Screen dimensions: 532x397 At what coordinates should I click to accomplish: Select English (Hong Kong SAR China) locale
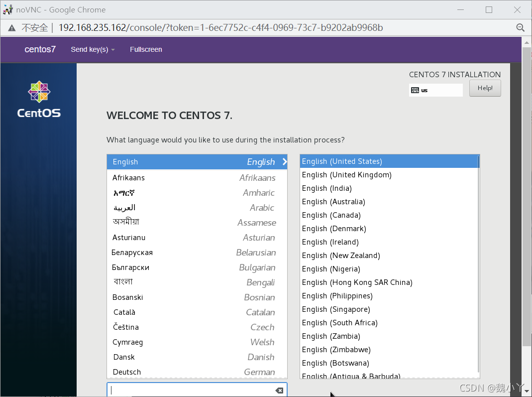coord(389,282)
